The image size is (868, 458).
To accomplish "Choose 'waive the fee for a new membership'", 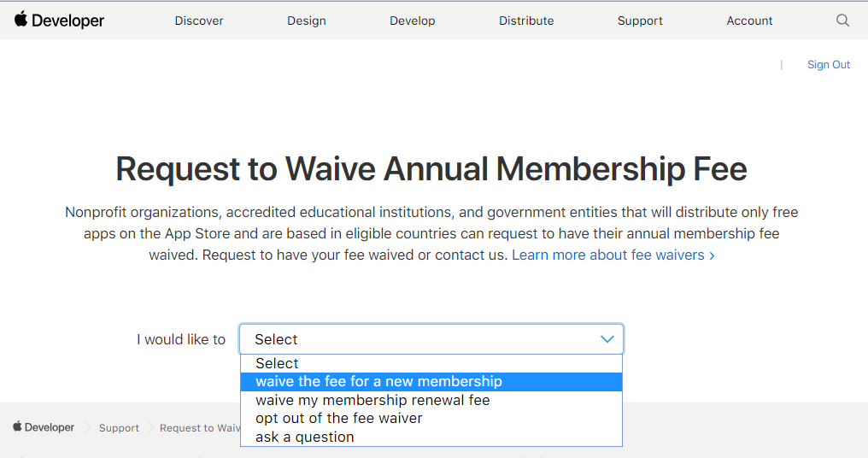I will point(431,382).
